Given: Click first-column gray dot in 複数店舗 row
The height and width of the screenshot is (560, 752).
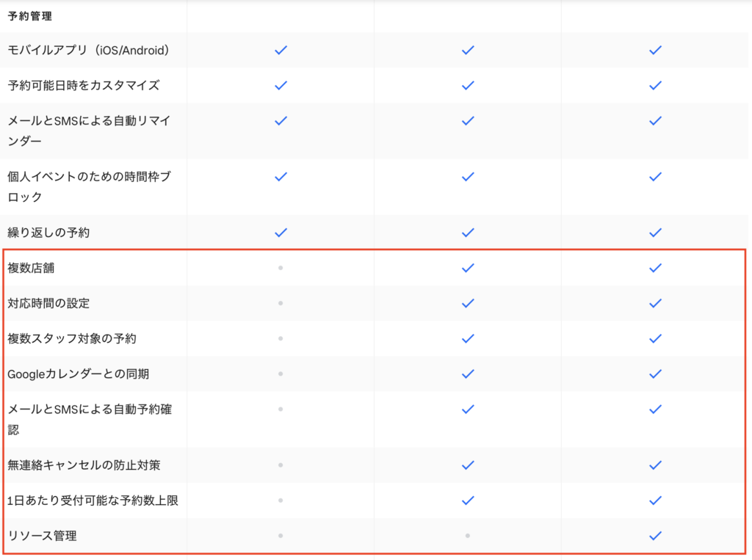Looking at the screenshot, I should click(x=281, y=268).
